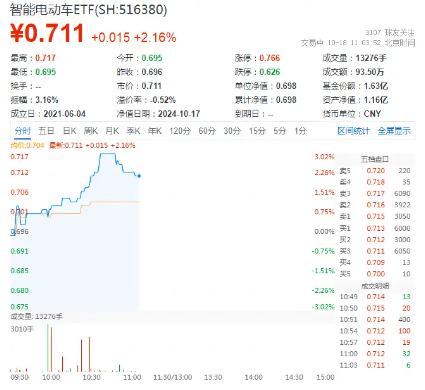This screenshot has width=425, height=390.
Task: Click the 成交量 value 13276手 in header
Action: [371, 58]
